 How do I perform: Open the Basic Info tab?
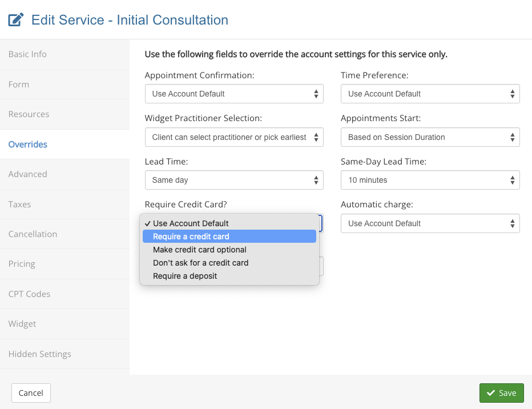point(27,54)
